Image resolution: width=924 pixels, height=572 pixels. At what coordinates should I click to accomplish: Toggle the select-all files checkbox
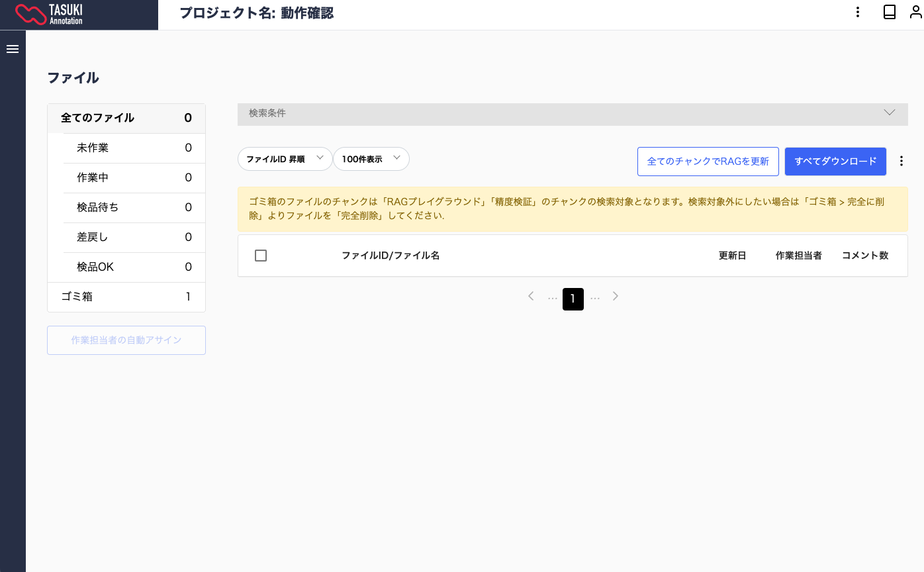[x=261, y=256]
